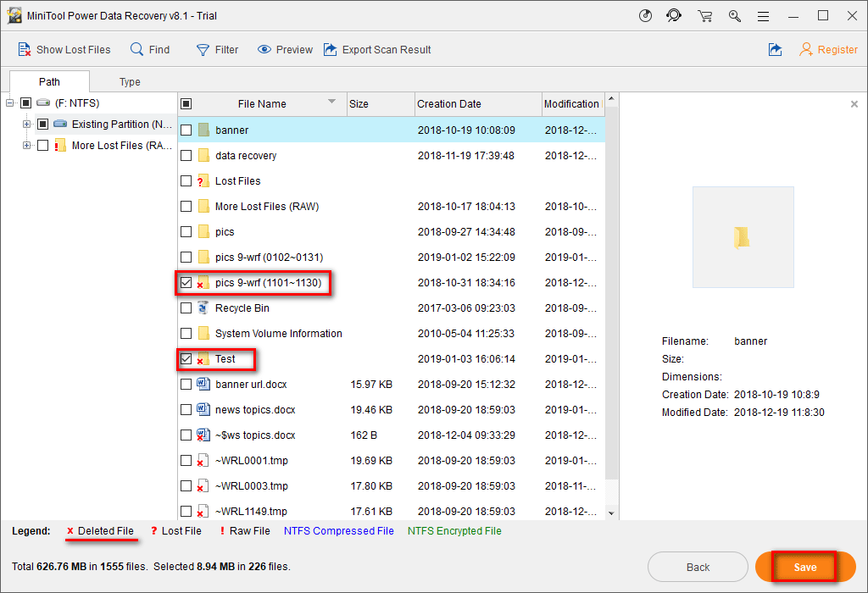Open the hamburger menu icon
Image resolution: width=868 pixels, height=593 pixels.
pos(764,17)
